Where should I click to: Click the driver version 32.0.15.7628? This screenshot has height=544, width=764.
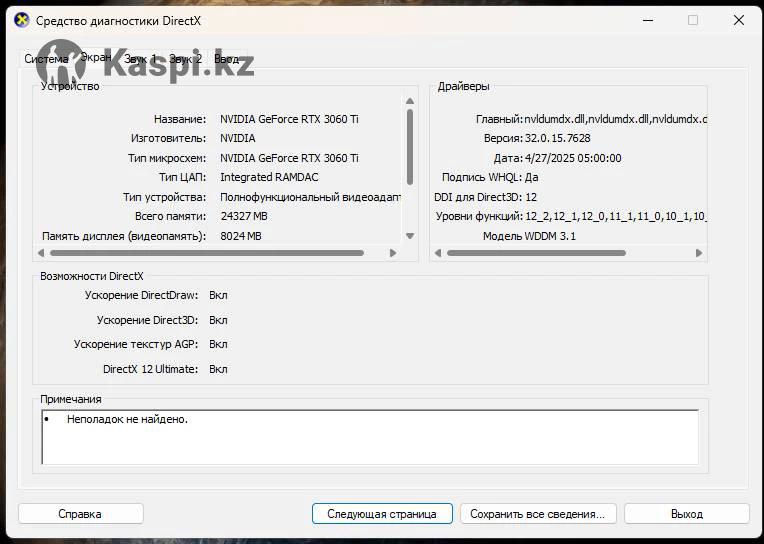click(x=557, y=138)
